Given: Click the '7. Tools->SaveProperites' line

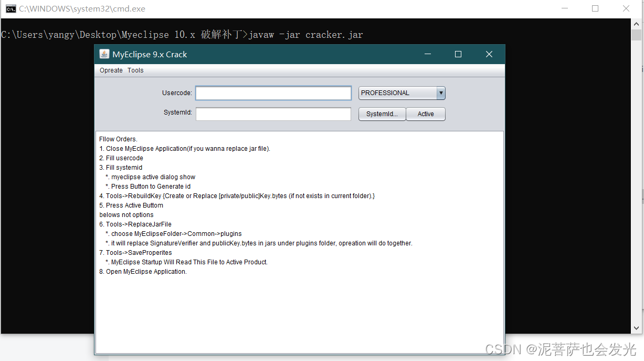Looking at the screenshot, I should pos(135,253).
